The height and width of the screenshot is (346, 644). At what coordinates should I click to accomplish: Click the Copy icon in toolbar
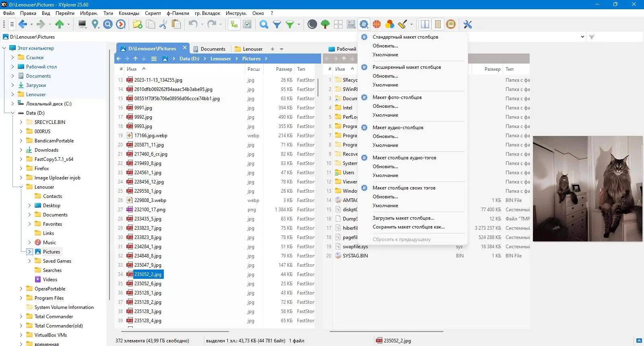[x=151, y=25]
